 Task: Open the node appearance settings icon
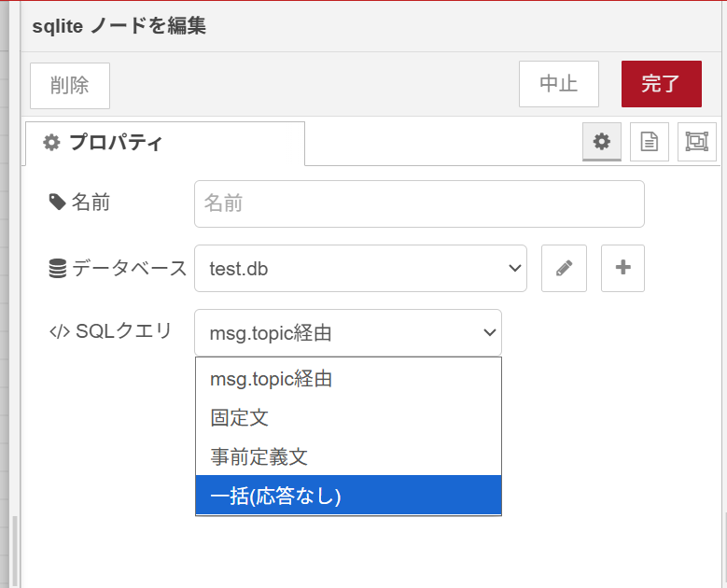(x=696, y=142)
